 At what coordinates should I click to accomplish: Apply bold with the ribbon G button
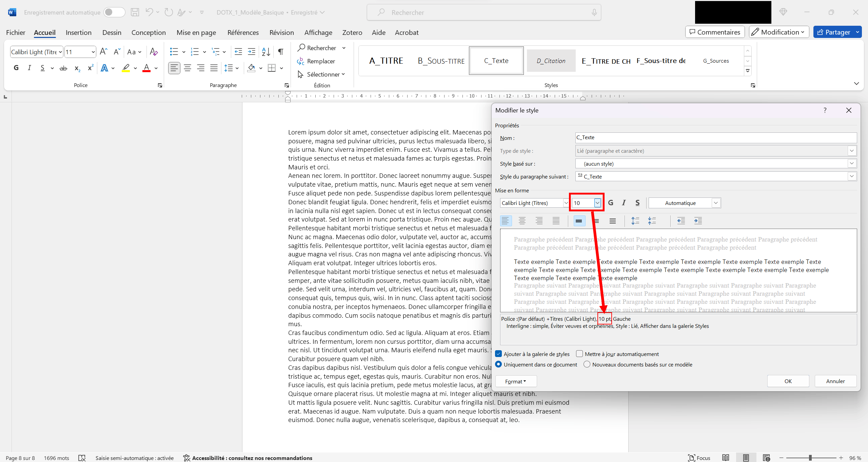tap(16, 68)
